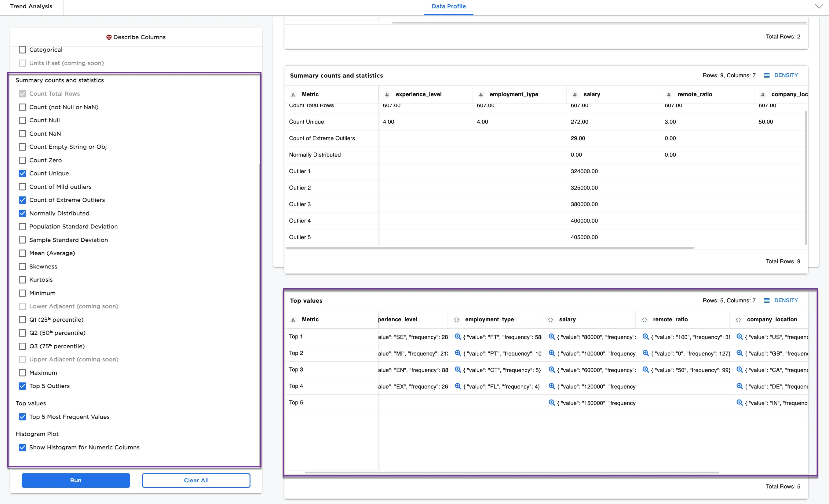
Task: Click the object type icon on company_location column
Action: 738,320
